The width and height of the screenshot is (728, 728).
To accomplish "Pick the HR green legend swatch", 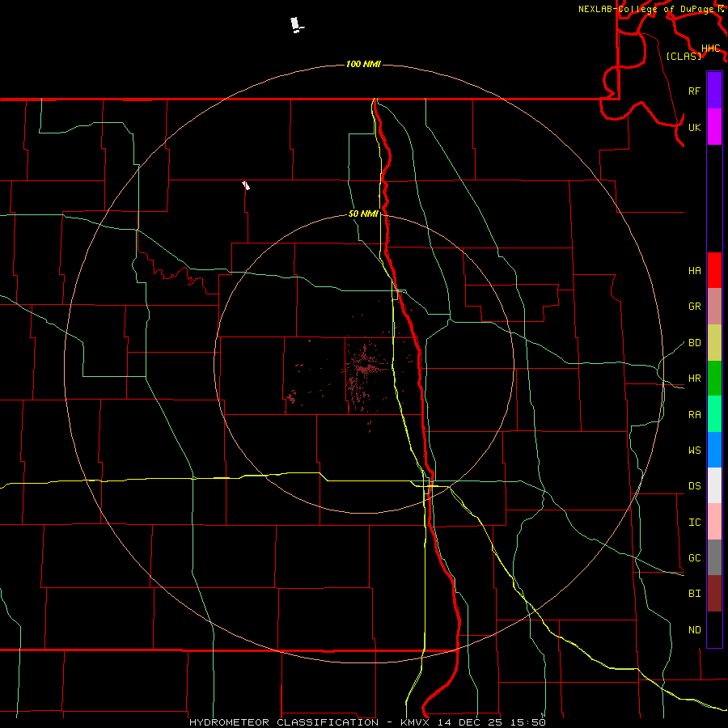I will point(714,378).
